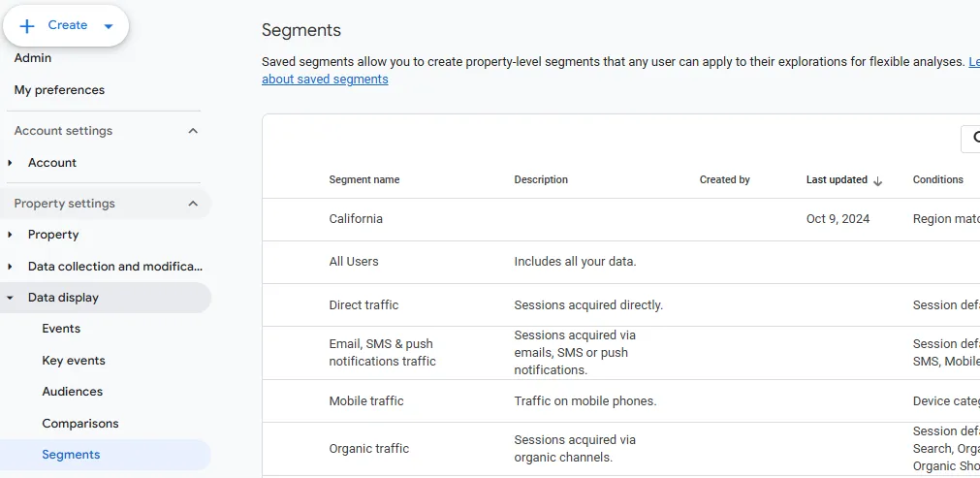Navigate to Audiences page
Image resolution: width=980 pixels, height=478 pixels.
click(x=72, y=392)
